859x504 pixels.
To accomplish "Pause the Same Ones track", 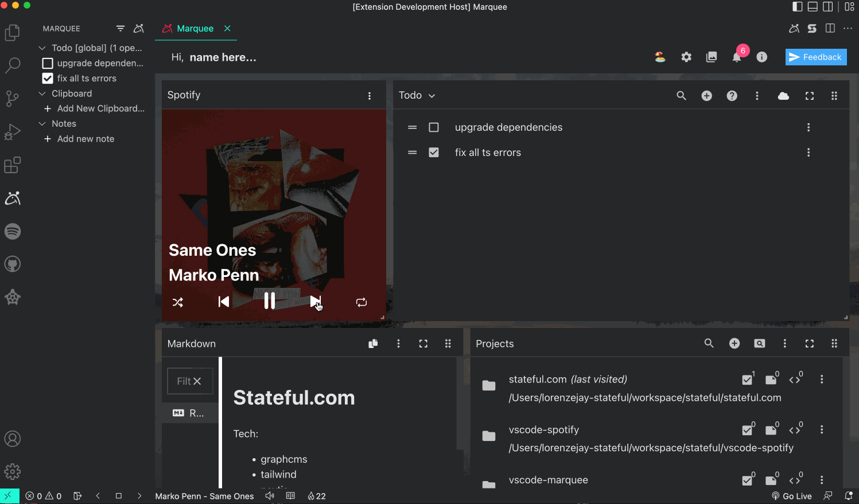I will pyautogui.click(x=270, y=301).
